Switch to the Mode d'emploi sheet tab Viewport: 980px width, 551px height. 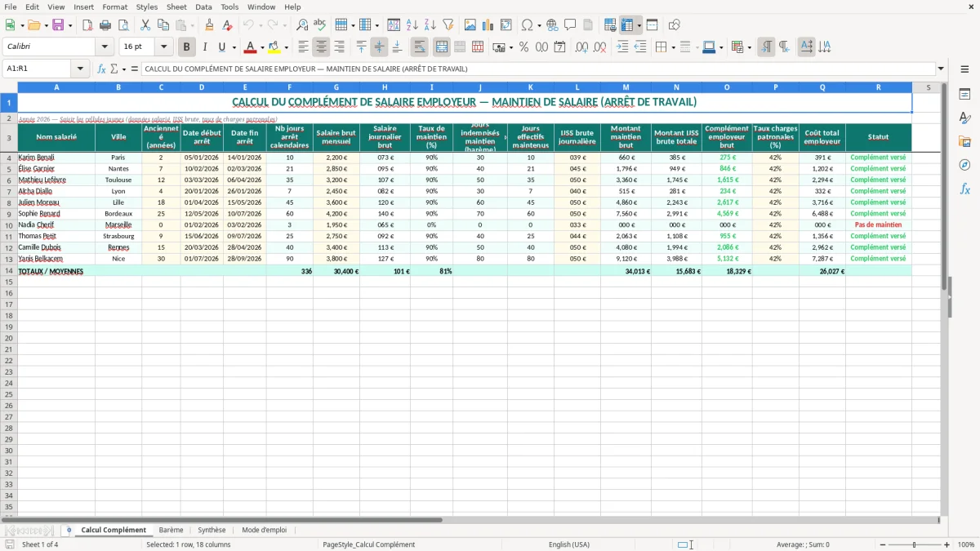265,530
